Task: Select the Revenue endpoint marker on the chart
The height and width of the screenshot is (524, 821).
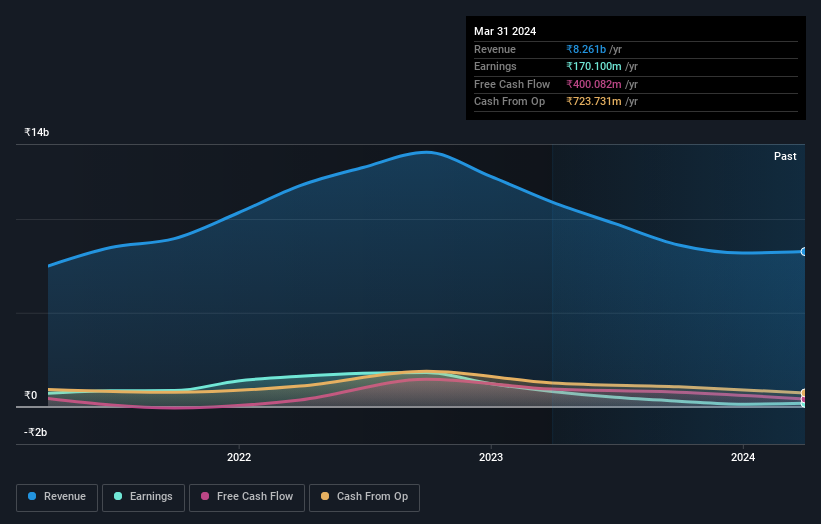Action: click(803, 252)
